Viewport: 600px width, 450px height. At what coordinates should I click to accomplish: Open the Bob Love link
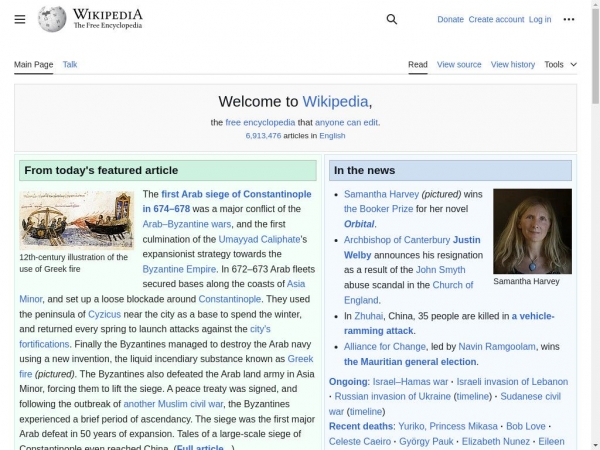[x=526, y=426]
